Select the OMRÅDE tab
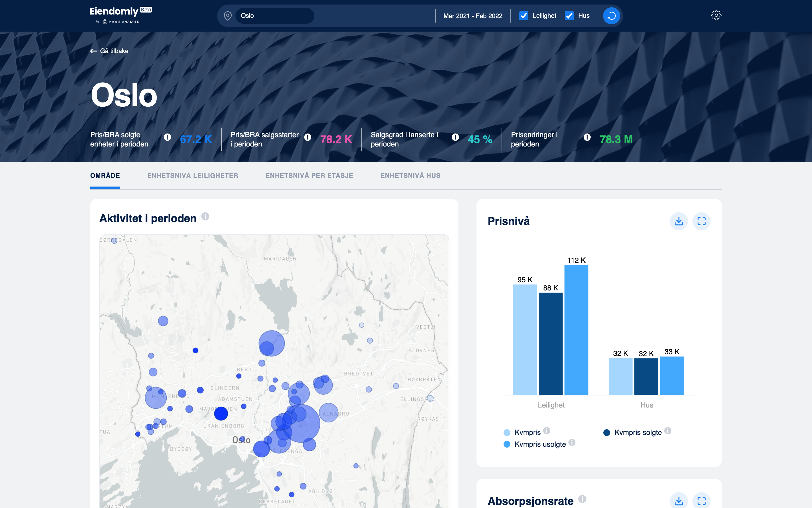This screenshot has width=812, height=508. tap(105, 175)
